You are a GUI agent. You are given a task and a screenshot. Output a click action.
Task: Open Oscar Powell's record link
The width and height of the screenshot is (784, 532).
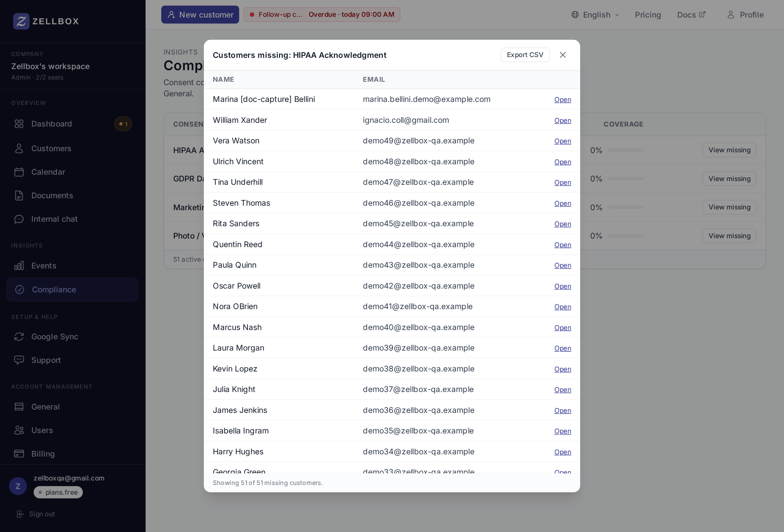(x=563, y=286)
